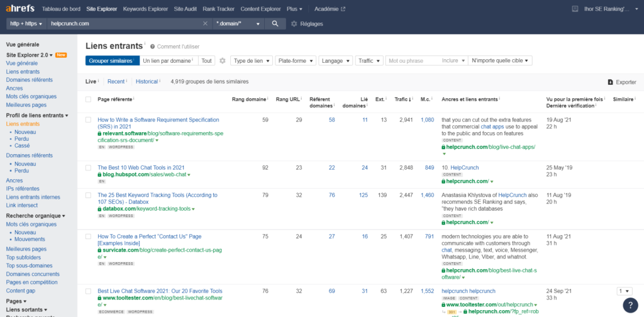Click the Comment l'utiliser help icon
The image size is (644, 317).
[152, 47]
